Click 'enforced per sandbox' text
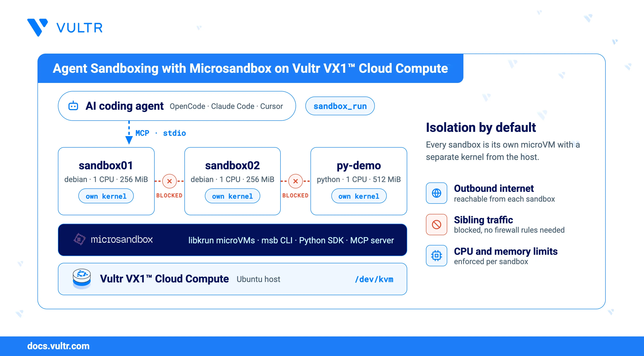644x356 pixels. coord(491,261)
